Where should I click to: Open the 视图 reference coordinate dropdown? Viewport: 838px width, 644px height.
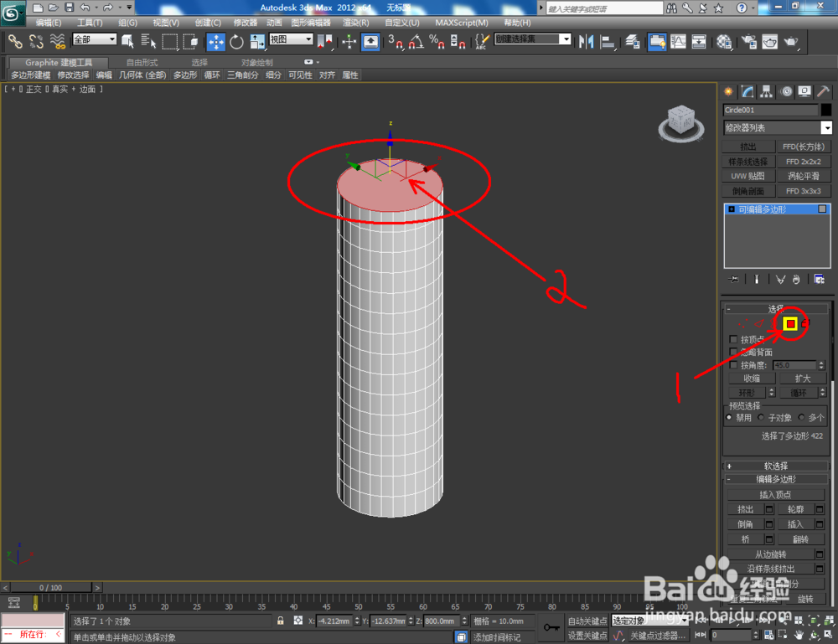(291, 39)
